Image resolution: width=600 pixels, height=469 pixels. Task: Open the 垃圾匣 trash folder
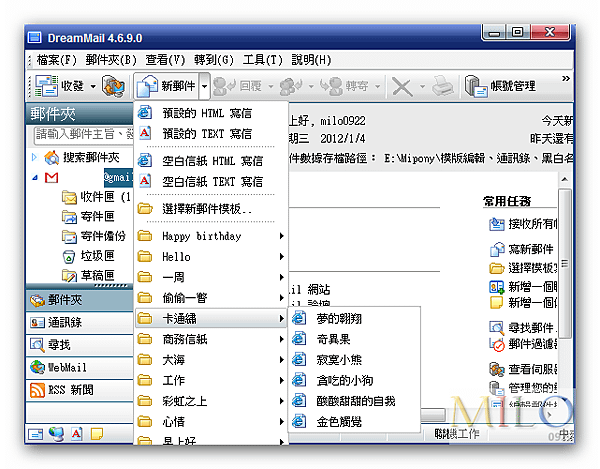click(x=88, y=256)
